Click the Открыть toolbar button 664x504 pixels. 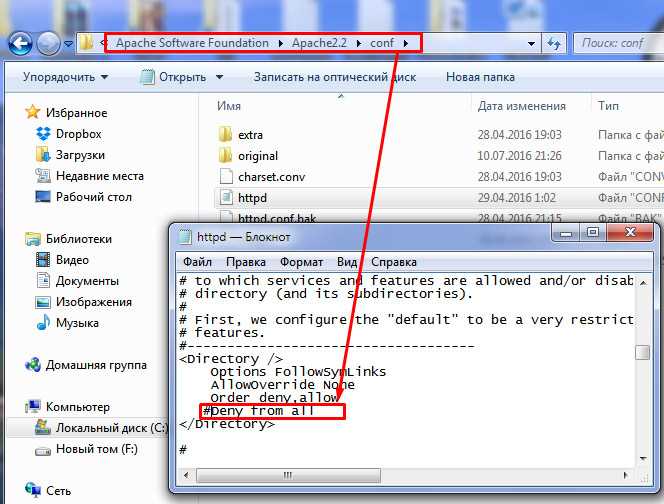(174, 77)
